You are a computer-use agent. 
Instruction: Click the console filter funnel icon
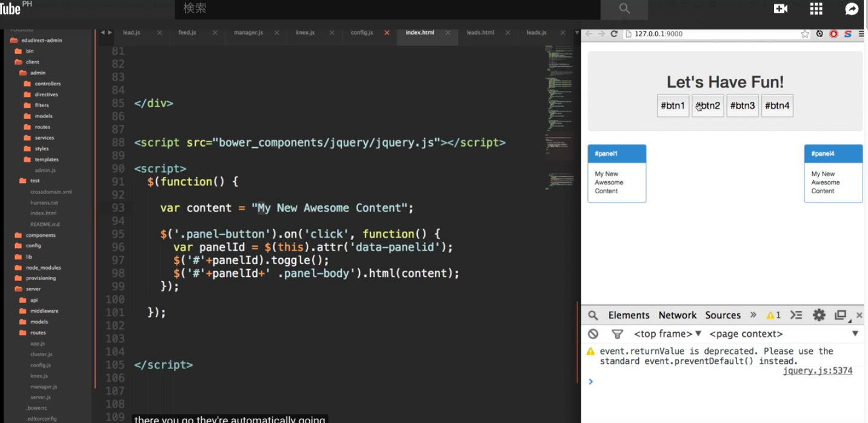(x=617, y=334)
